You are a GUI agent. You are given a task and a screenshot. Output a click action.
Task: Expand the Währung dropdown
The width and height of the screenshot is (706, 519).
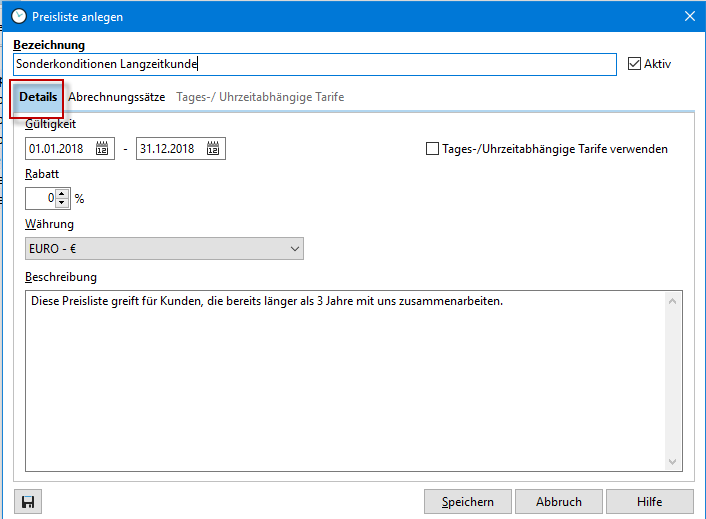(294, 248)
